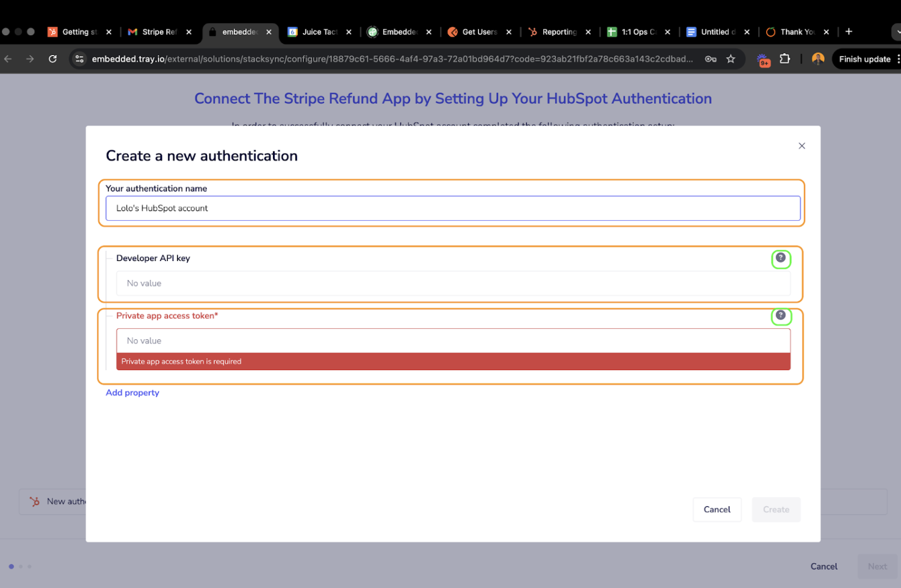Open help for Private app access token
The width and height of the screenshot is (901, 588).
tap(781, 315)
